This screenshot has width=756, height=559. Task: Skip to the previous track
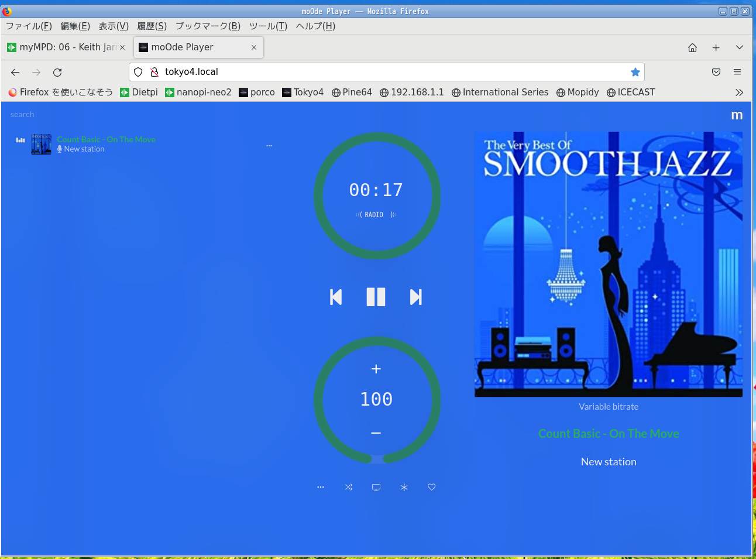336,297
